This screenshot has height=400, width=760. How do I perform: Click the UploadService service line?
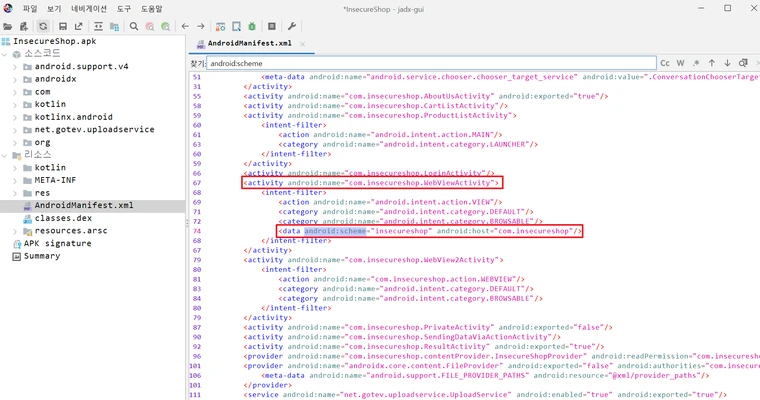click(485, 395)
